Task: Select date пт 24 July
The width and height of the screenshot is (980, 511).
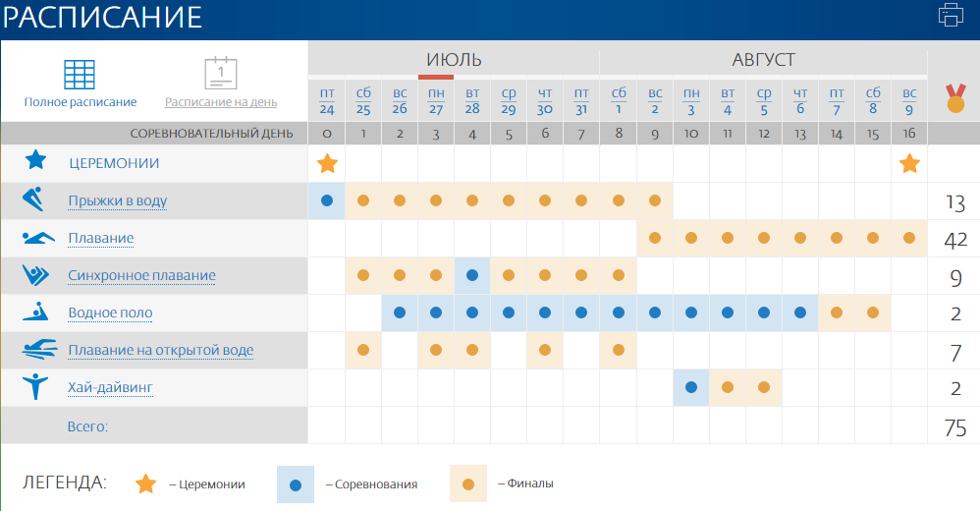Action: [327, 100]
